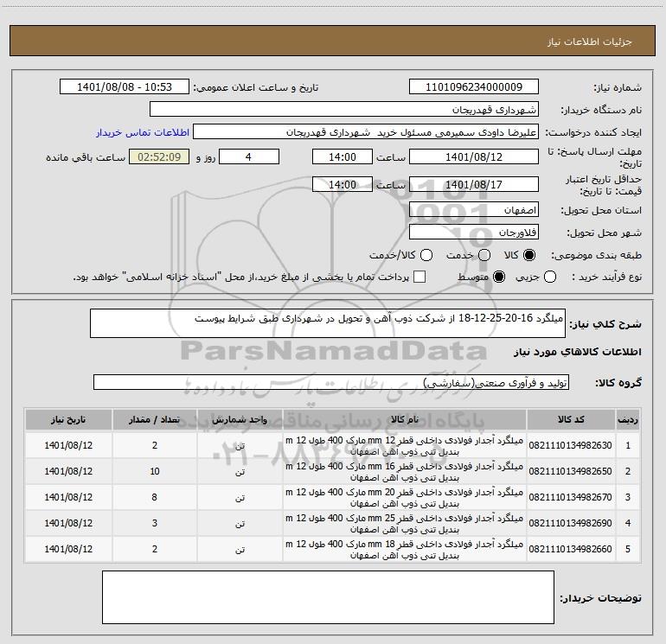Screen dimensions: 666x644
Task: Click the delivery city field فلاورجان
Action: 474,233
